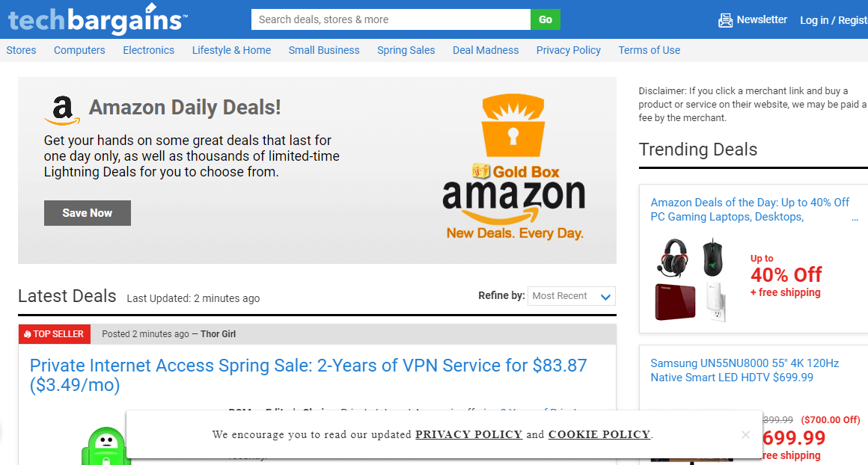Screen dimensions: 868x465
Task: Open the Computers menu
Action: [x=79, y=50]
